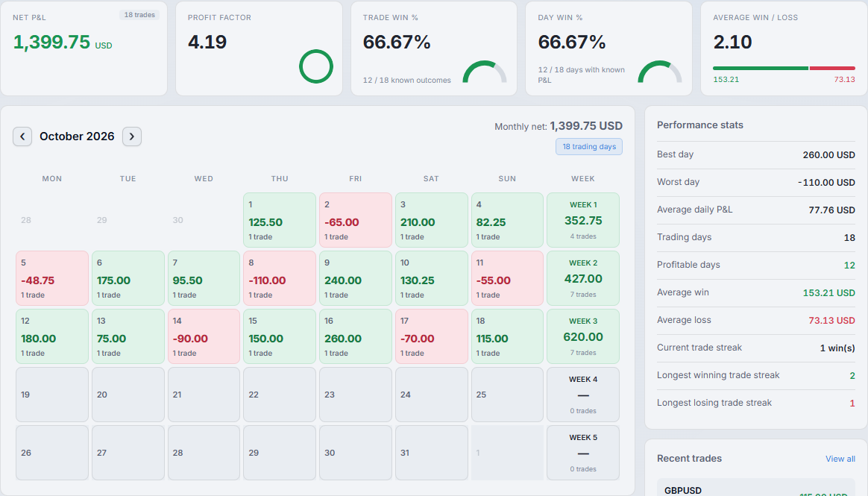Open Week 1 summary showing 352.75
The width and height of the screenshot is (868, 496).
583,220
